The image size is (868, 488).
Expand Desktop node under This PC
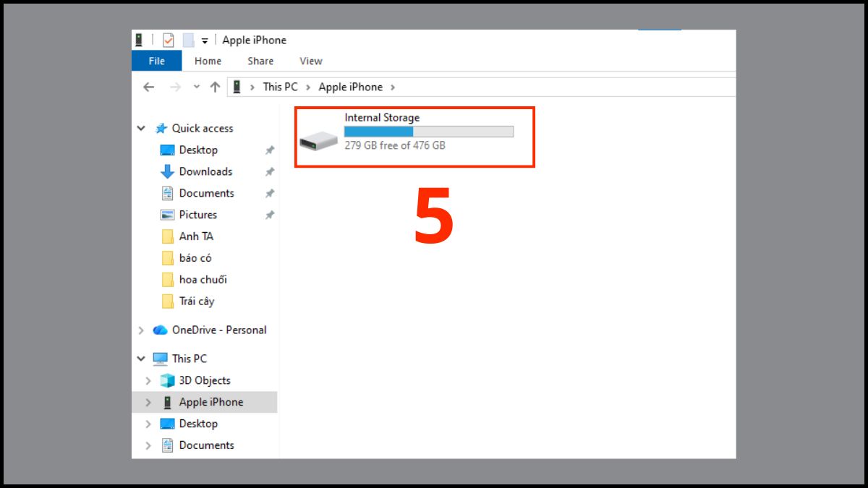point(148,424)
